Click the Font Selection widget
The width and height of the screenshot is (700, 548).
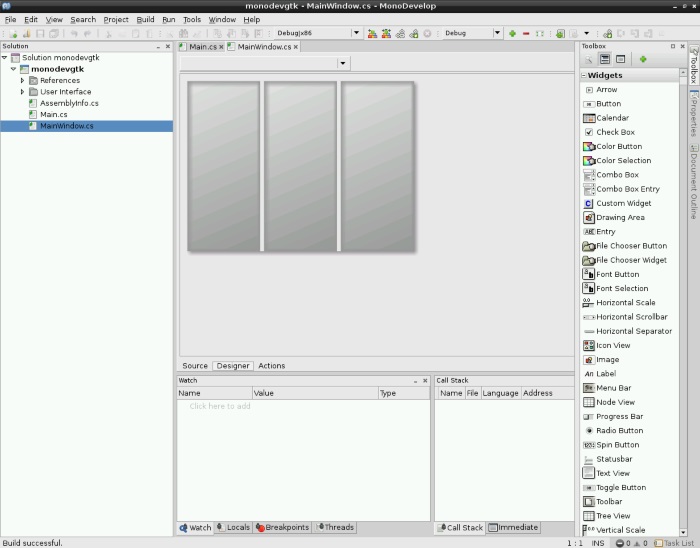622,288
